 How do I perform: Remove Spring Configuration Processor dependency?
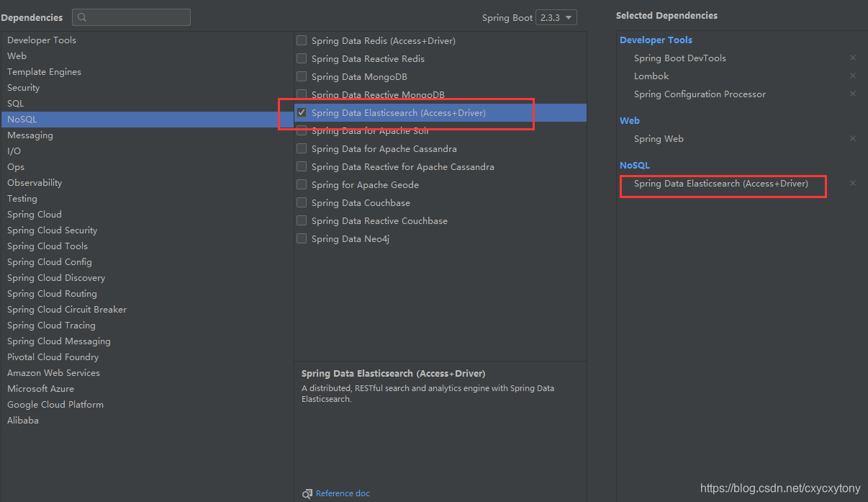tap(853, 94)
